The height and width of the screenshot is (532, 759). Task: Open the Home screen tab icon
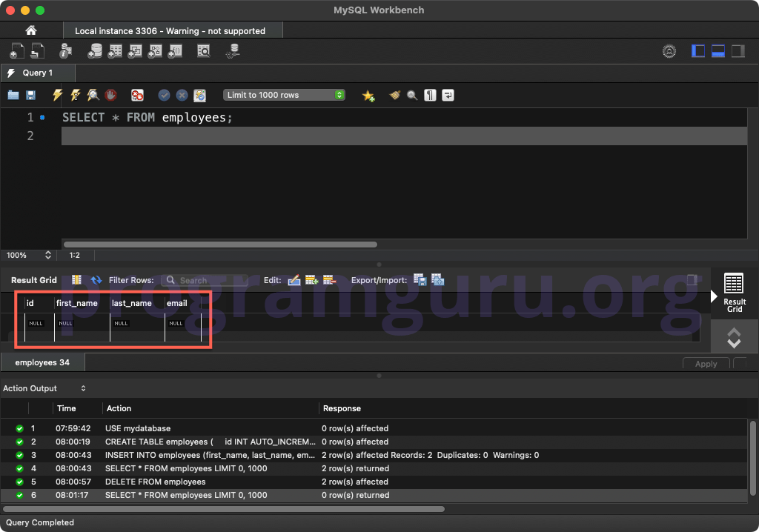(x=31, y=30)
